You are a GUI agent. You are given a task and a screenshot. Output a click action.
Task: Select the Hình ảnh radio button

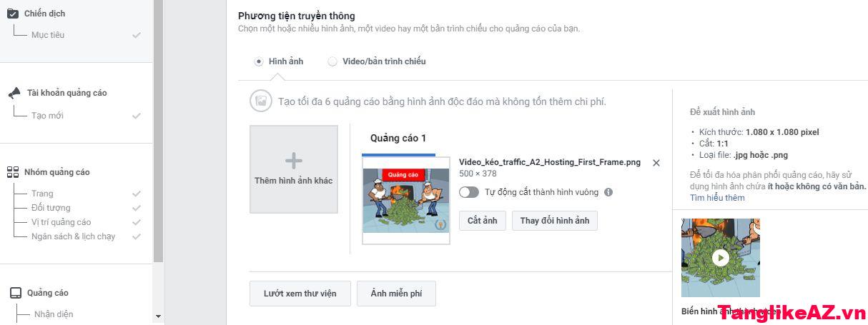(259, 61)
